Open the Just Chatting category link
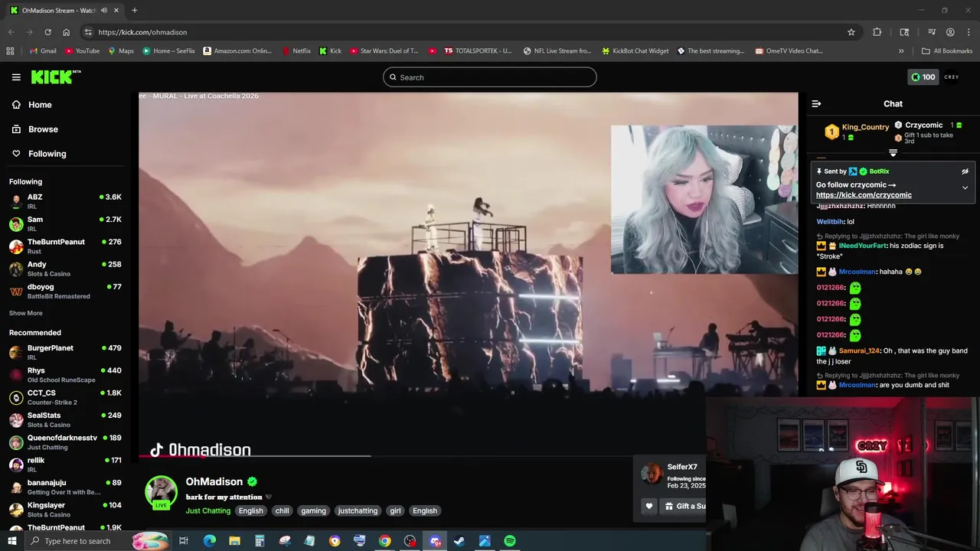980x551 pixels. pyautogui.click(x=207, y=511)
